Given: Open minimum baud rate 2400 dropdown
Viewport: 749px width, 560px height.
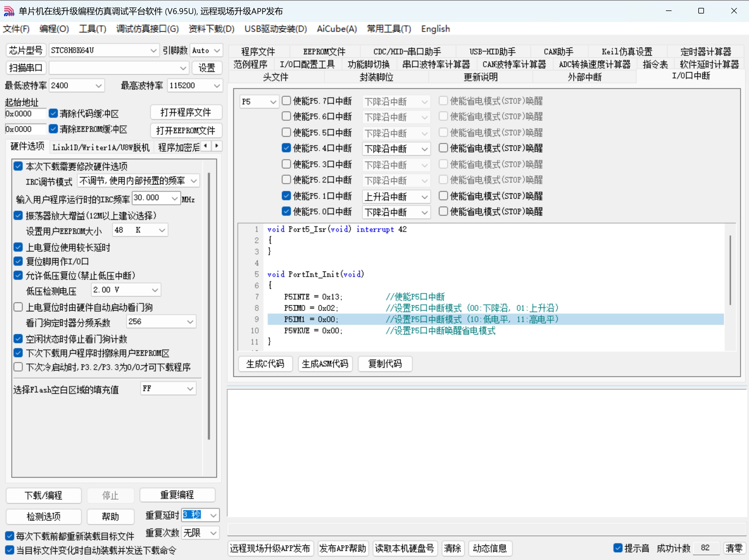Looking at the screenshot, I should pos(77,85).
